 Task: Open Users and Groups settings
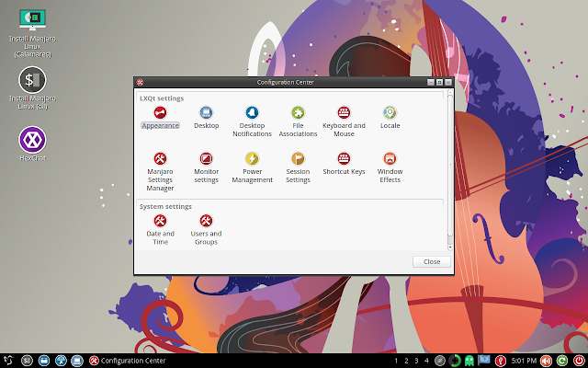point(206,230)
